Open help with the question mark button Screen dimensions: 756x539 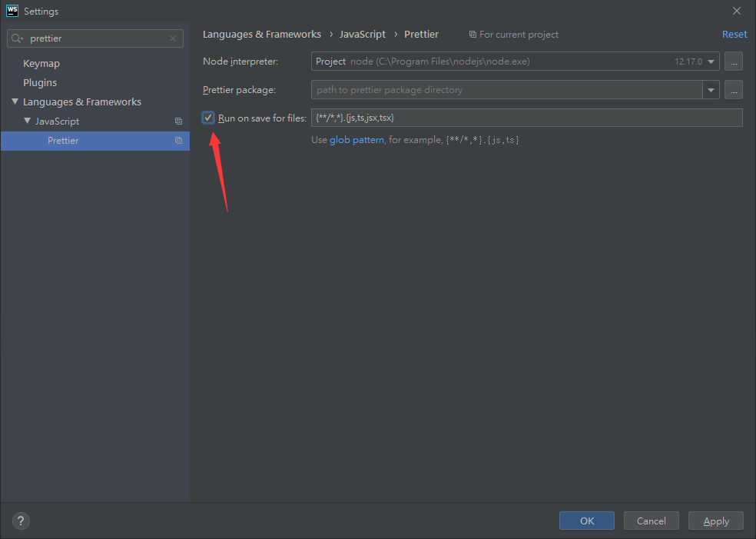(21, 521)
